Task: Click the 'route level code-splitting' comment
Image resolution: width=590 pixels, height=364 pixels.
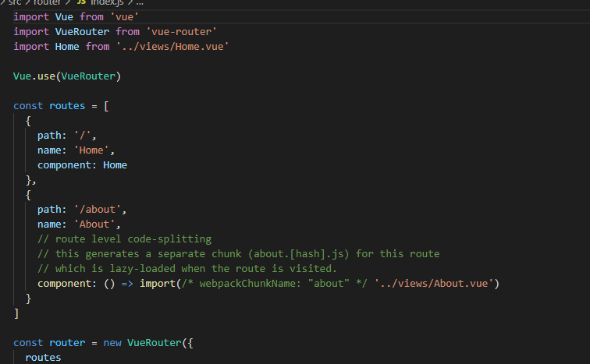Action: [x=125, y=239]
